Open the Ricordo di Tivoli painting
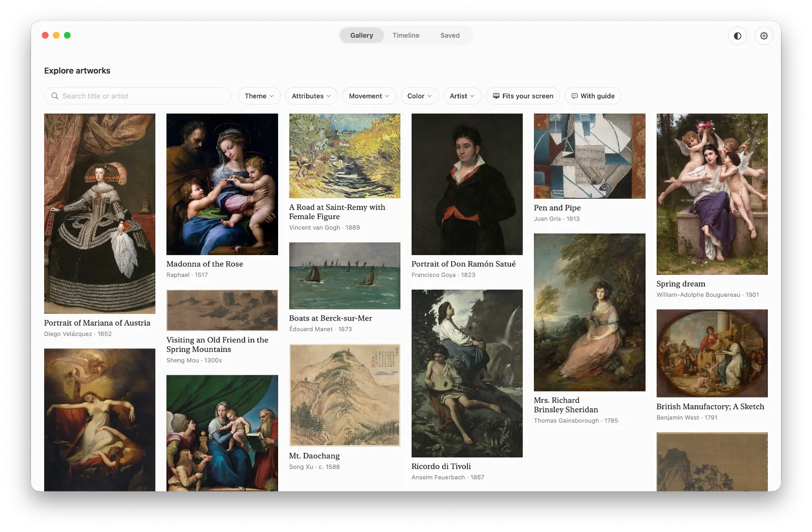 [467, 373]
